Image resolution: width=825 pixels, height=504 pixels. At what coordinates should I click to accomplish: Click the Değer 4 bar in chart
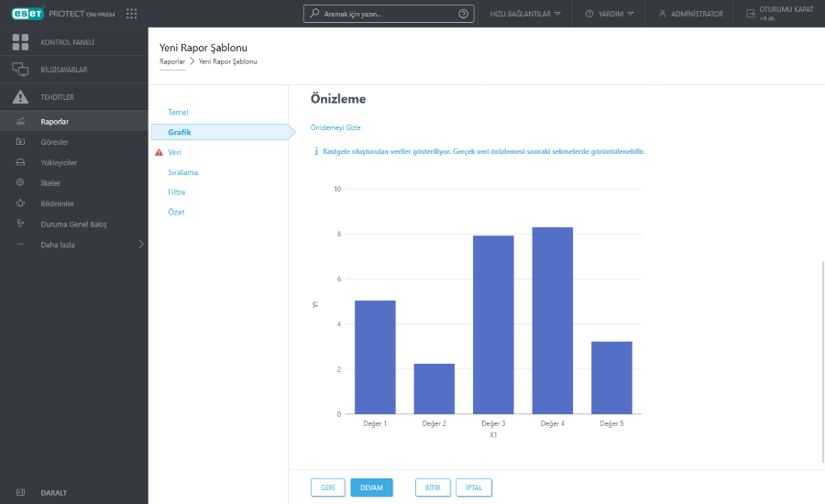pyautogui.click(x=552, y=321)
